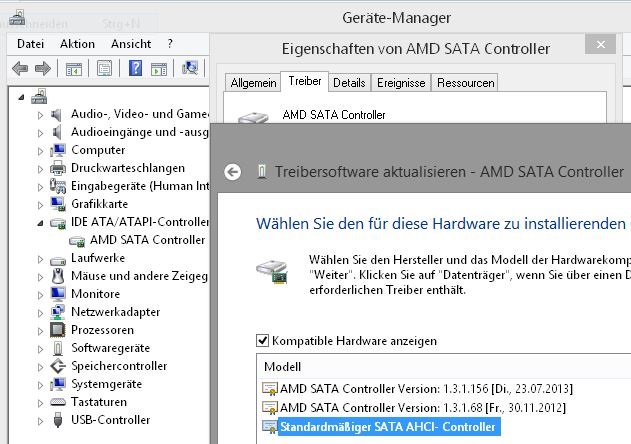Expand the Laufwerke node
Viewport: 631px width, 444px height.
tap(40, 259)
